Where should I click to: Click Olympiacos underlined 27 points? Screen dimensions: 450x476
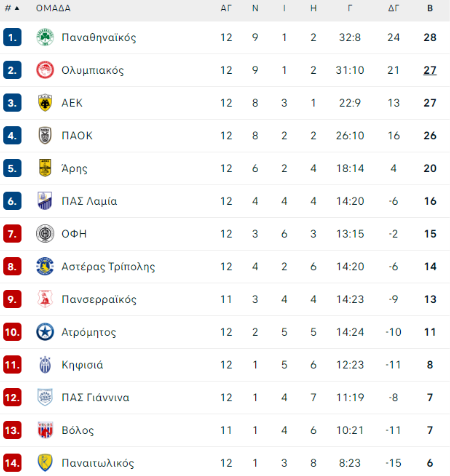[x=430, y=70]
